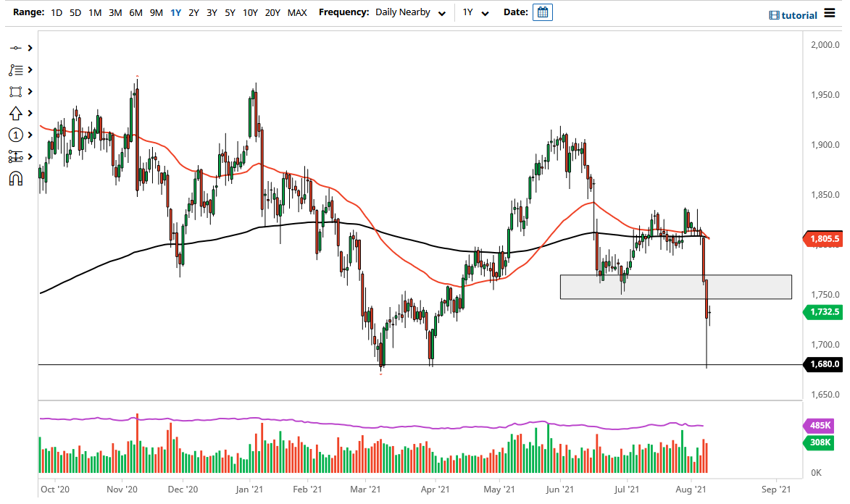Select the gray support zone rectangle
850x504 pixels.
[x=676, y=287]
